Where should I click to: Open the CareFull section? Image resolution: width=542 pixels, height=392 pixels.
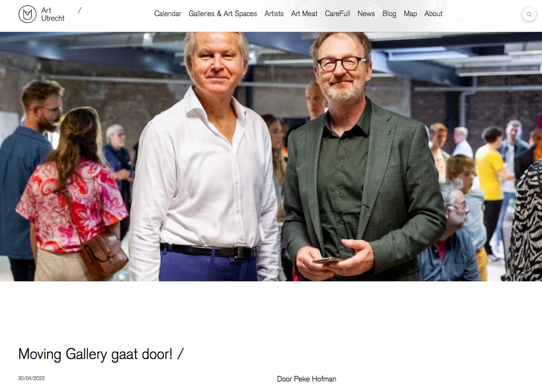tap(337, 14)
